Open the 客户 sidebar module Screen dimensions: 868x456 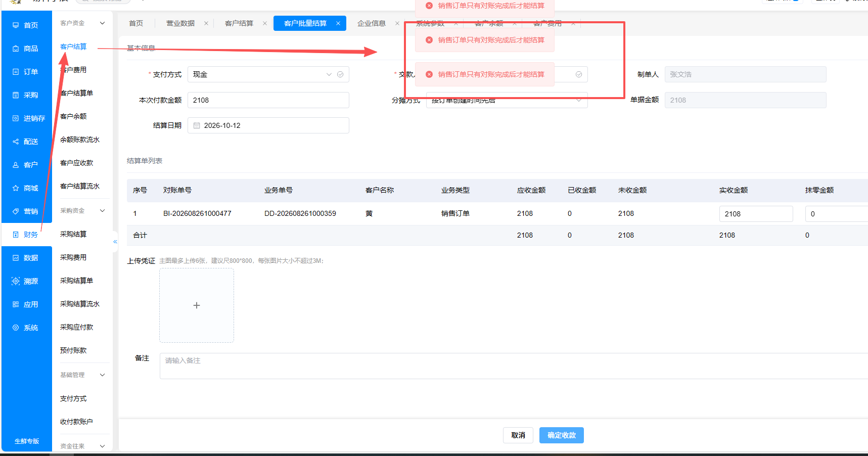click(x=26, y=165)
